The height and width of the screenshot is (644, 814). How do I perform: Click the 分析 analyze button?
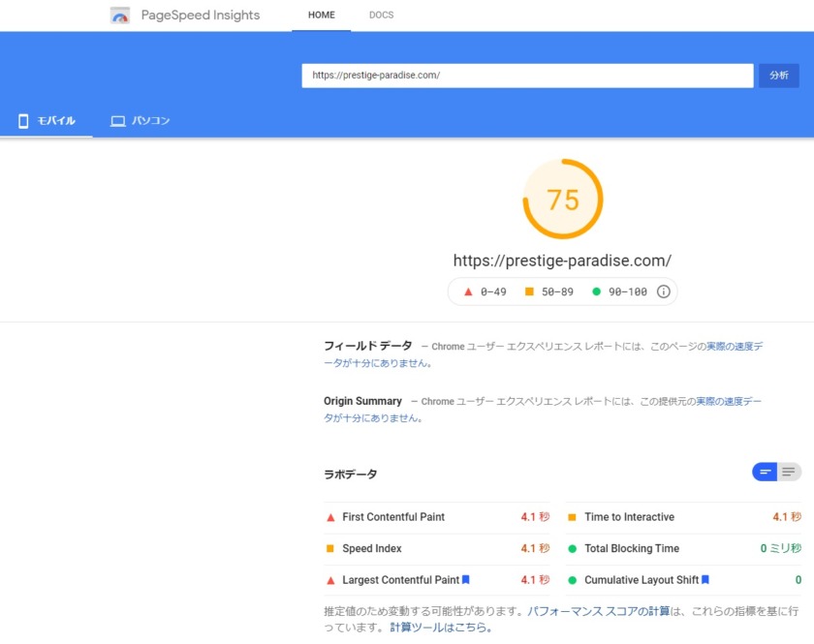coord(779,76)
